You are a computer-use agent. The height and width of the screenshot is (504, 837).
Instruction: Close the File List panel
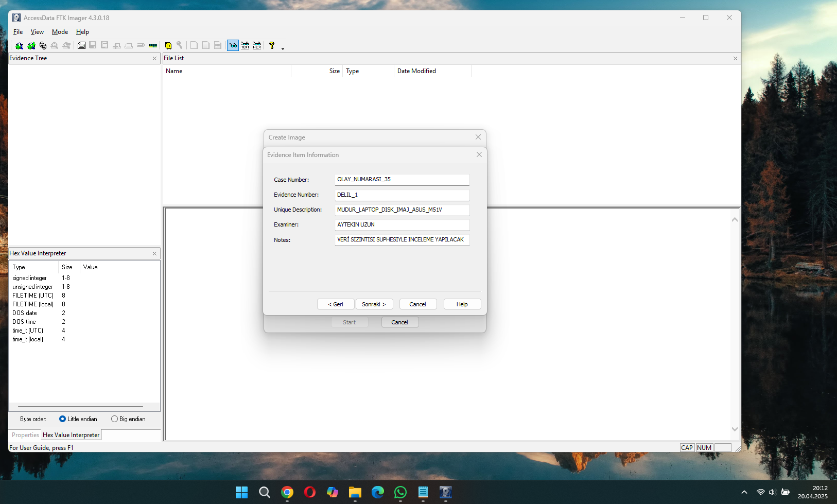click(x=735, y=59)
